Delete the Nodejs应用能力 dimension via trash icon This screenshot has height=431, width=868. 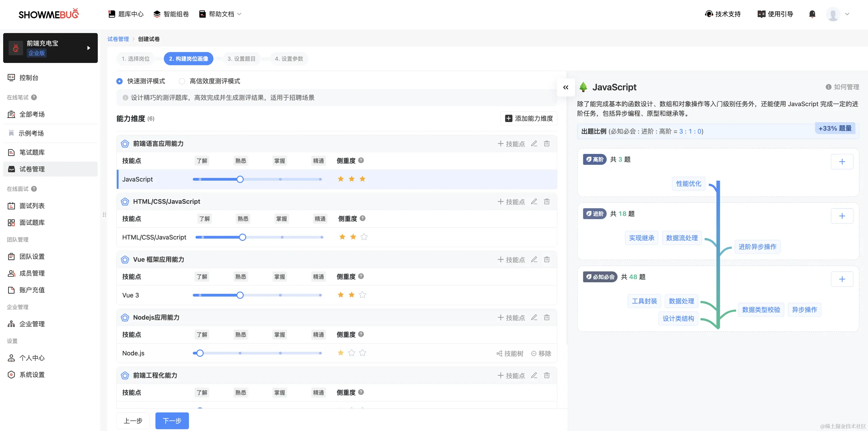[x=547, y=318]
